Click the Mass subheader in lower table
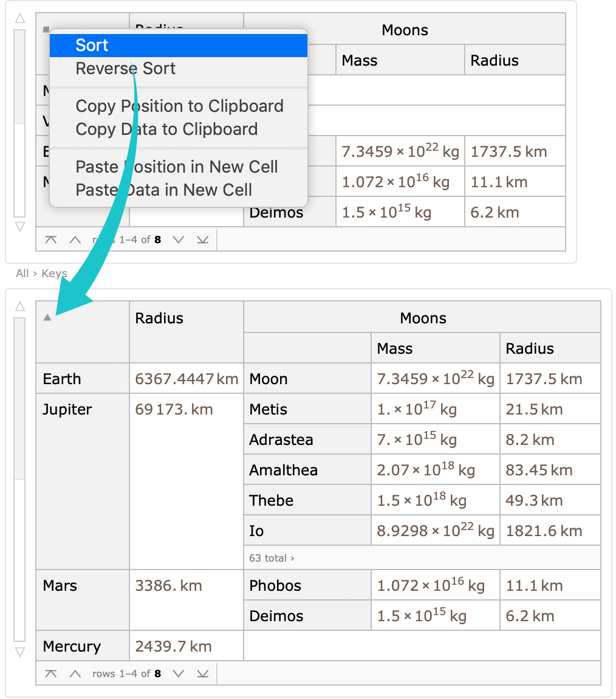This screenshot has width=616, height=699. coord(435,348)
